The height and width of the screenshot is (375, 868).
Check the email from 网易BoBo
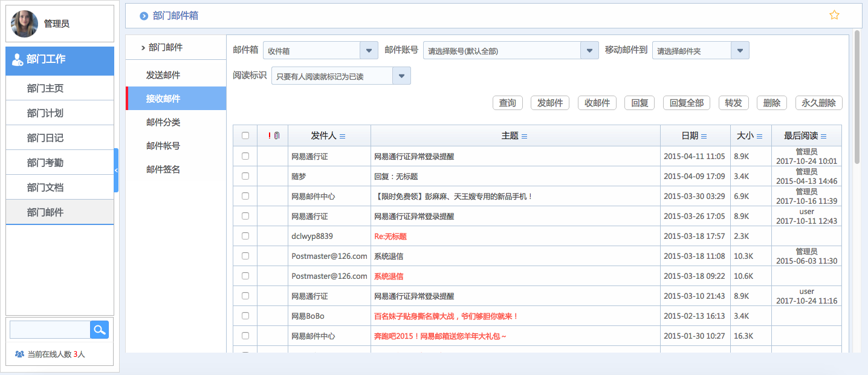click(x=245, y=315)
